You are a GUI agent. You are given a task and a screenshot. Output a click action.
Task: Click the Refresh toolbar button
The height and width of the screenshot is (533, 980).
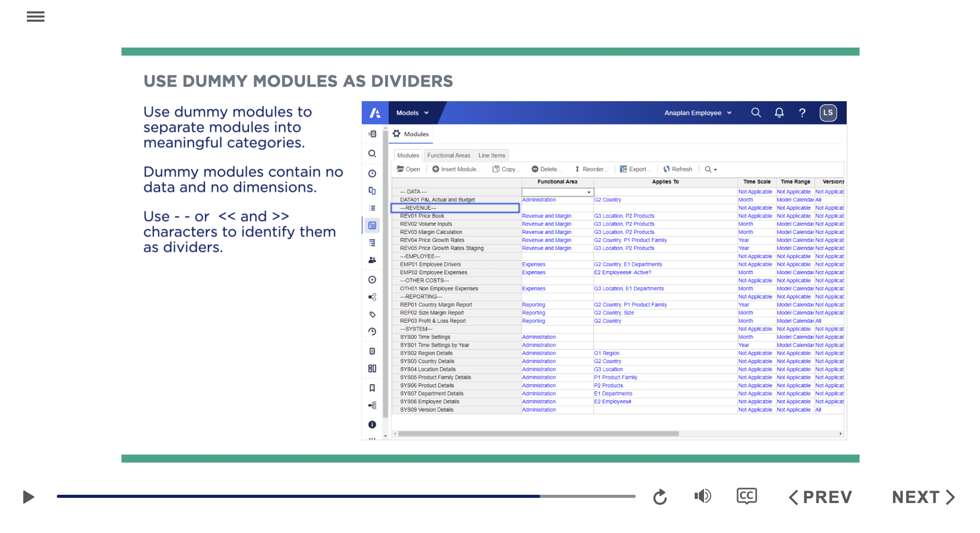coord(678,169)
